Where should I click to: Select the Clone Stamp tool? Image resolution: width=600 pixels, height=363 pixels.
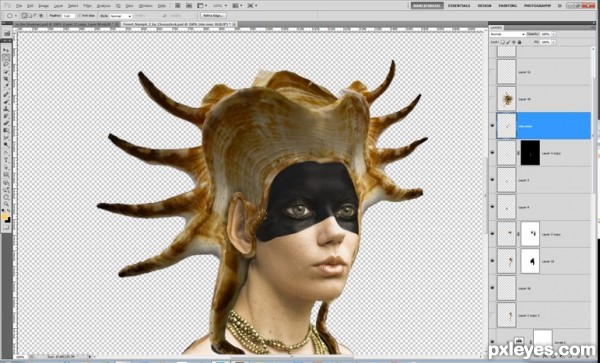click(x=7, y=108)
